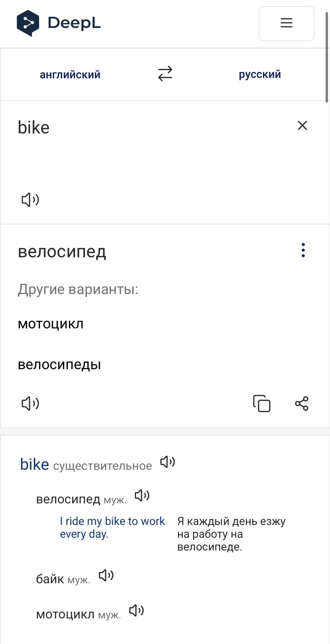
Task: Select the alternative translation "мотоцикл"
Action: tap(51, 324)
